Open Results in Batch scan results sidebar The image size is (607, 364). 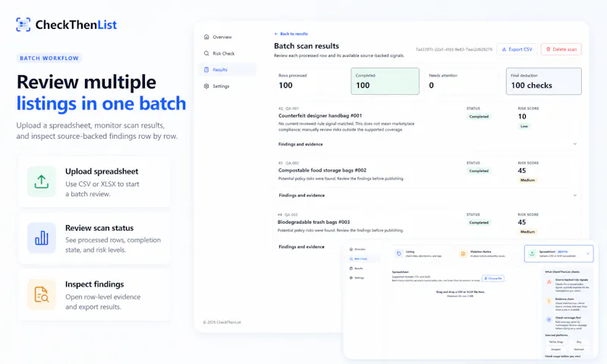(228, 70)
